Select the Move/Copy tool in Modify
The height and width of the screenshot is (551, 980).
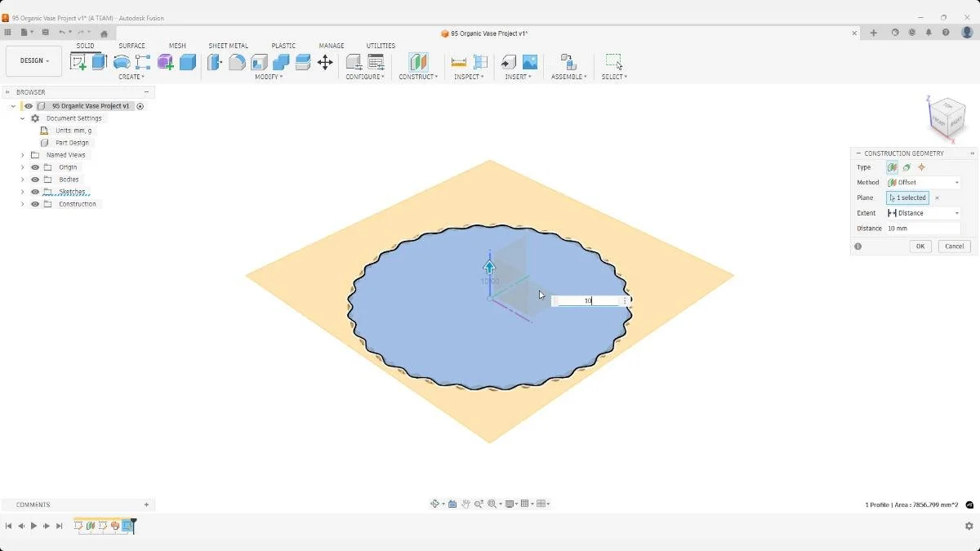pos(325,61)
